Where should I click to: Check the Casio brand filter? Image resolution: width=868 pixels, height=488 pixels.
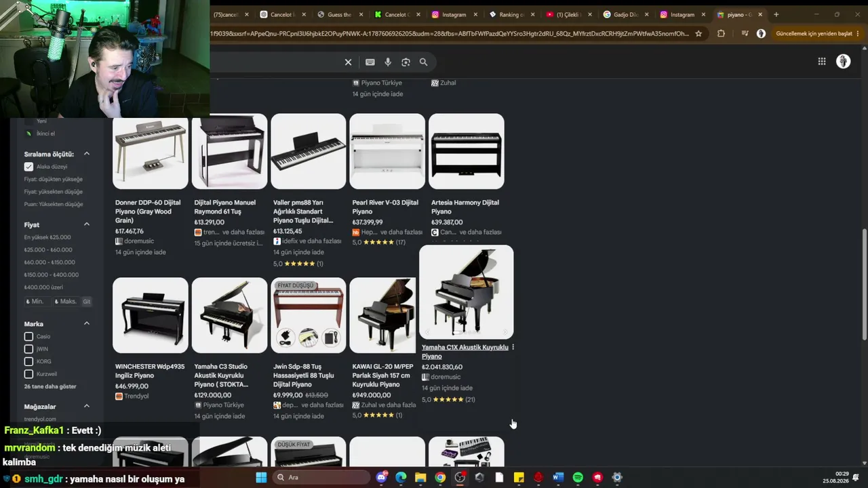tap(28, 336)
